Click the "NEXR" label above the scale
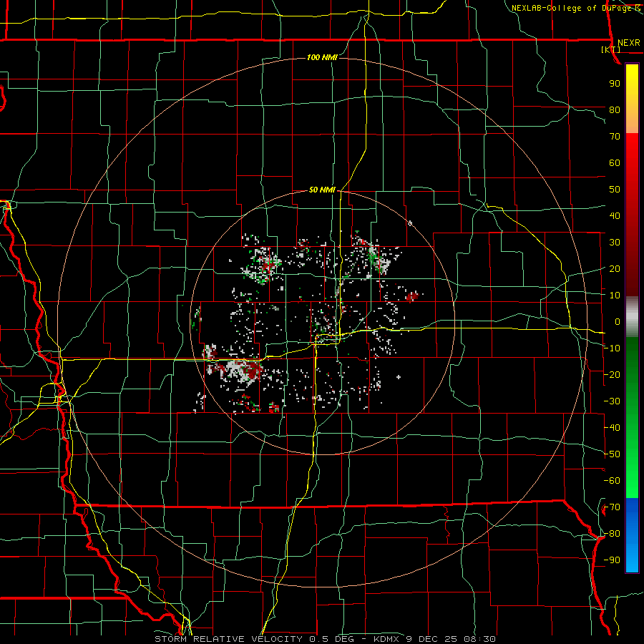Screen dimensions: 644x644 coord(629,43)
